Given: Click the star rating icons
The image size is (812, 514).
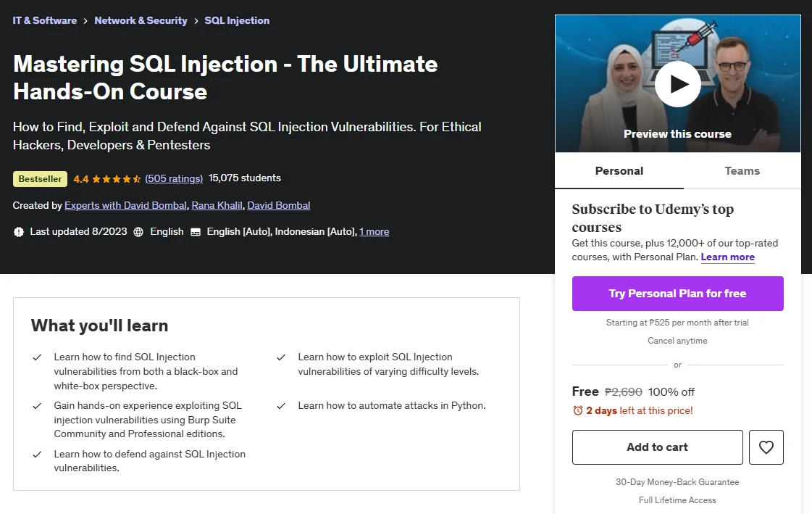Looking at the screenshot, I should coord(117,179).
